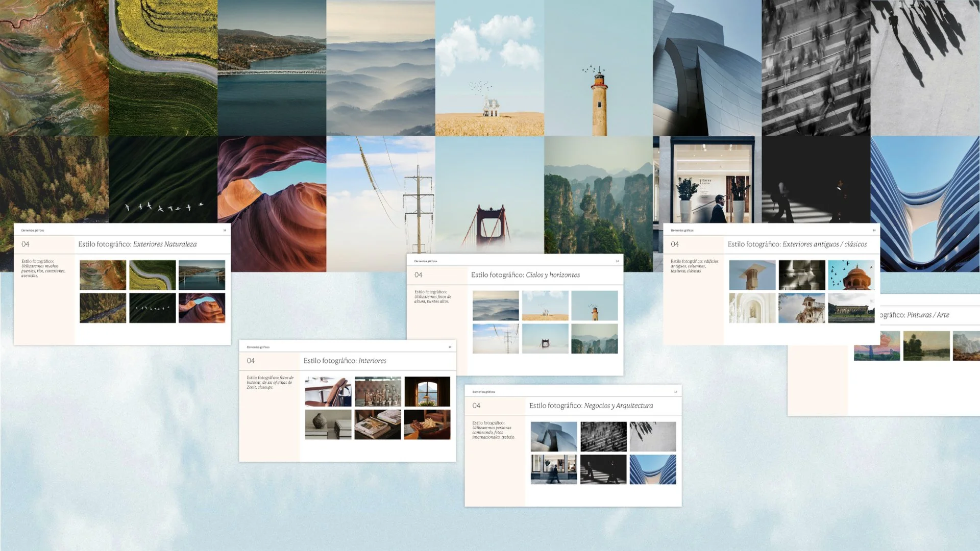Open large man walking past storefront photo
Image resolution: width=980 pixels, height=551 pixels.
[x=707, y=180]
